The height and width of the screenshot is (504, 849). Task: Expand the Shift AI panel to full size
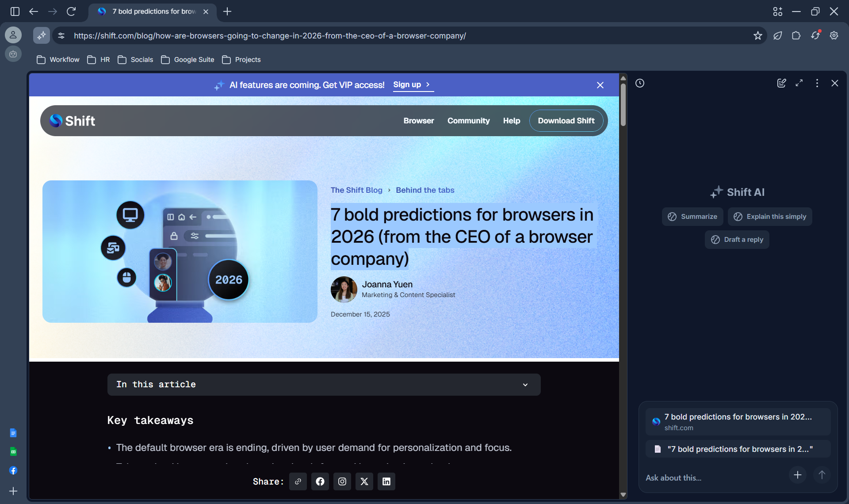tap(799, 83)
